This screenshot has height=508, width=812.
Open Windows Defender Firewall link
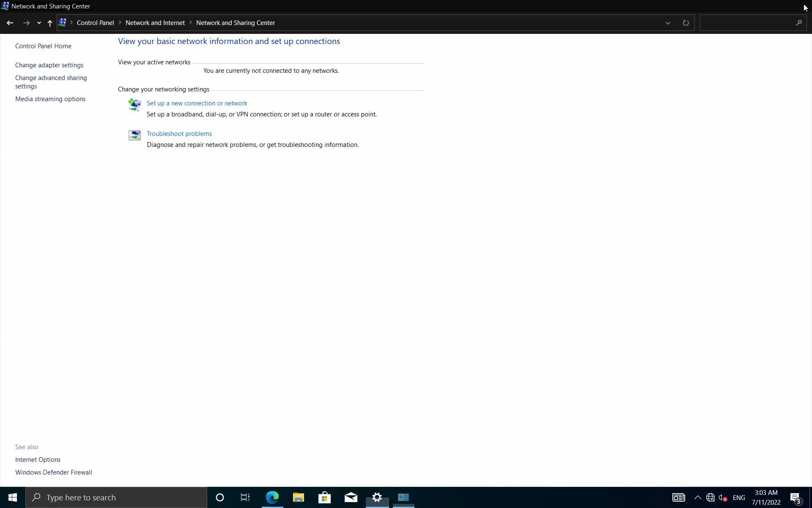pos(53,472)
